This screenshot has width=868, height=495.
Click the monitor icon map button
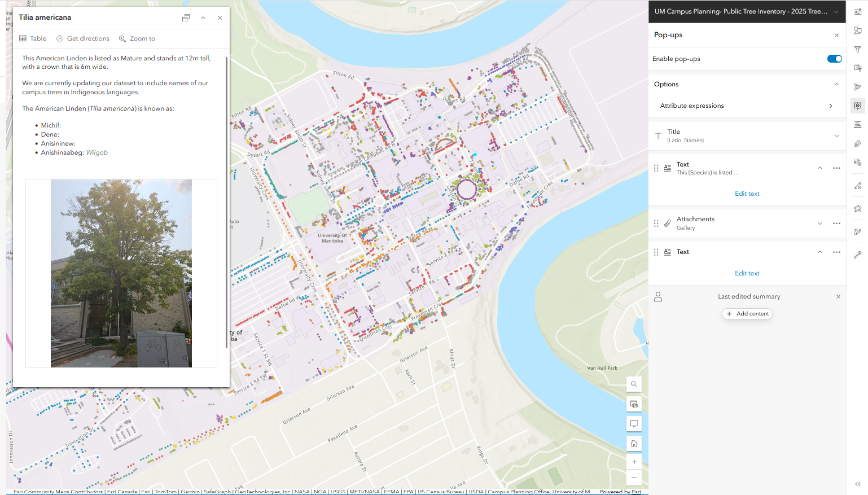click(634, 424)
